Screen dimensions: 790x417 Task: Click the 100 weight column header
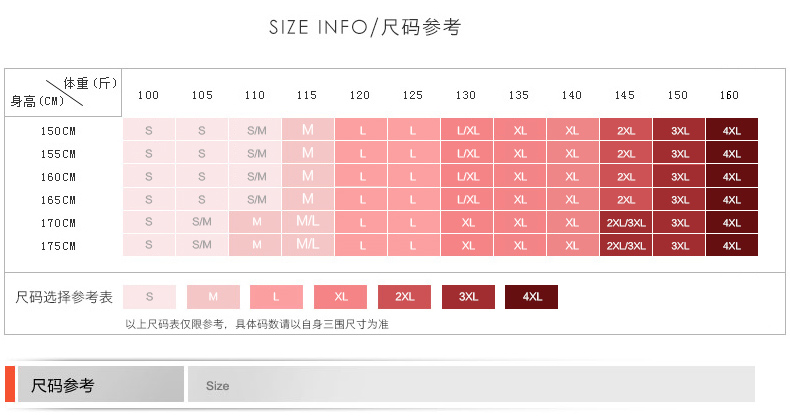(148, 95)
